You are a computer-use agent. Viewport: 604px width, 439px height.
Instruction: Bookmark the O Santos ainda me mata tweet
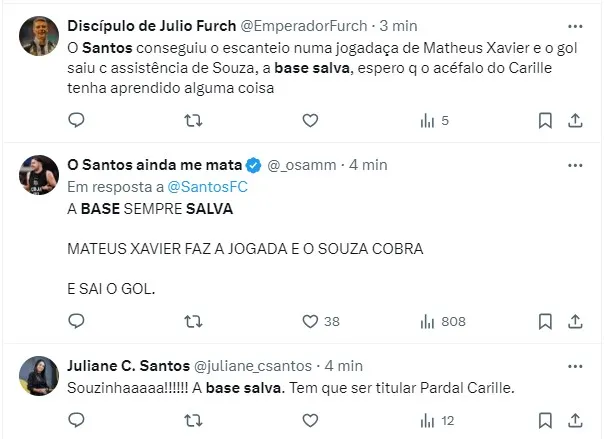coord(545,321)
